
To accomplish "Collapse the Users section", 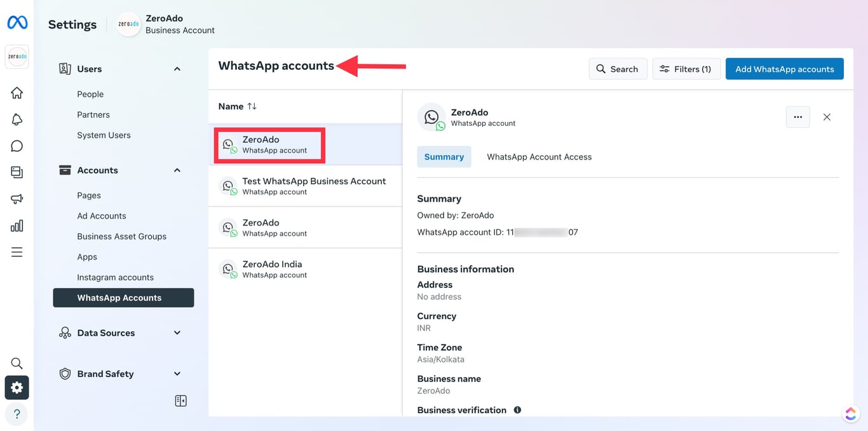I will coord(177,69).
